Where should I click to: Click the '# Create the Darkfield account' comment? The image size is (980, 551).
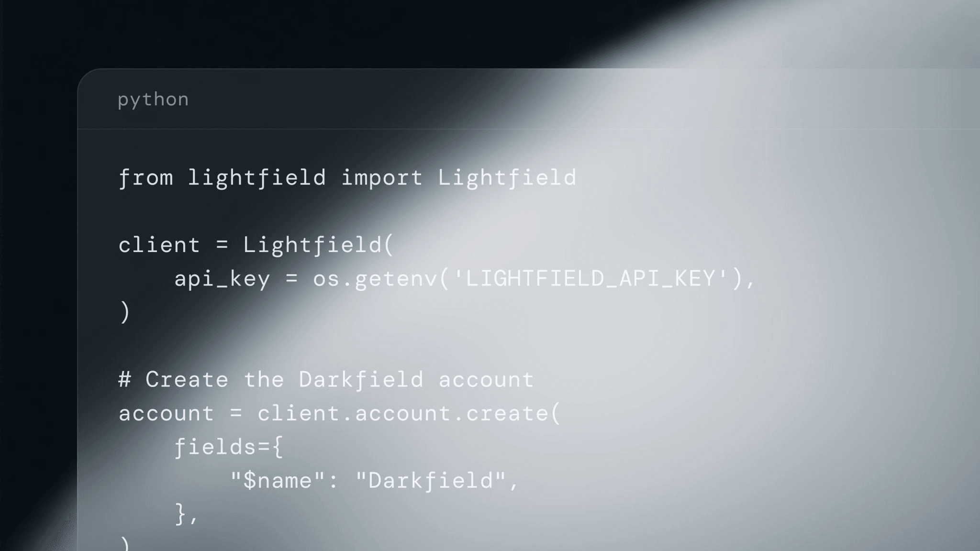click(x=326, y=380)
